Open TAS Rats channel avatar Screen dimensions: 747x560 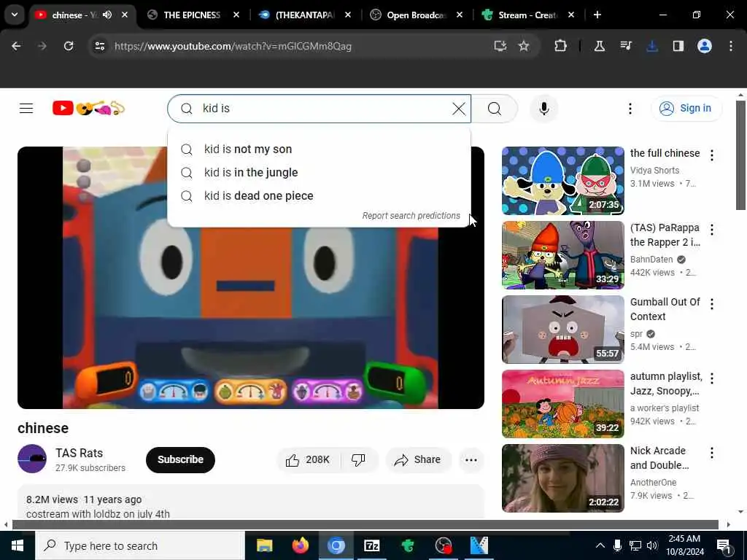tap(32, 459)
